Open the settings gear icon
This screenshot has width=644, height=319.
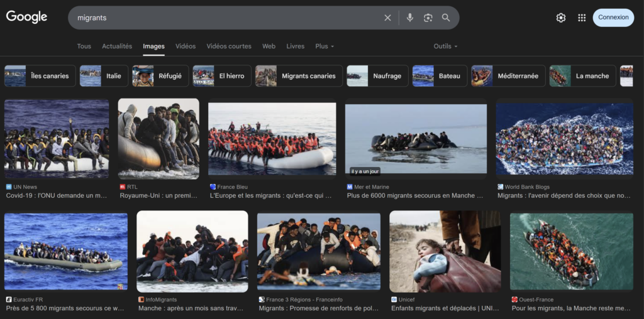click(x=561, y=18)
